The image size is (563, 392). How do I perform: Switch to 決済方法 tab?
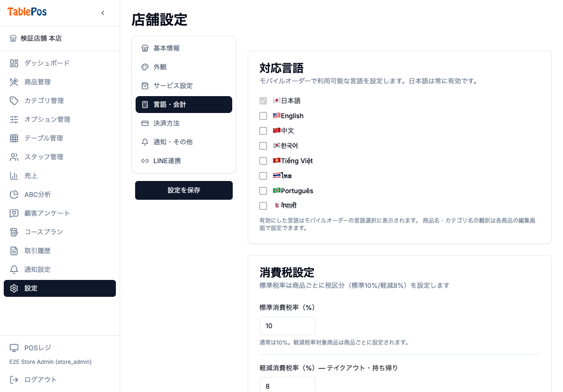pyautogui.click(x=184, y=123)
